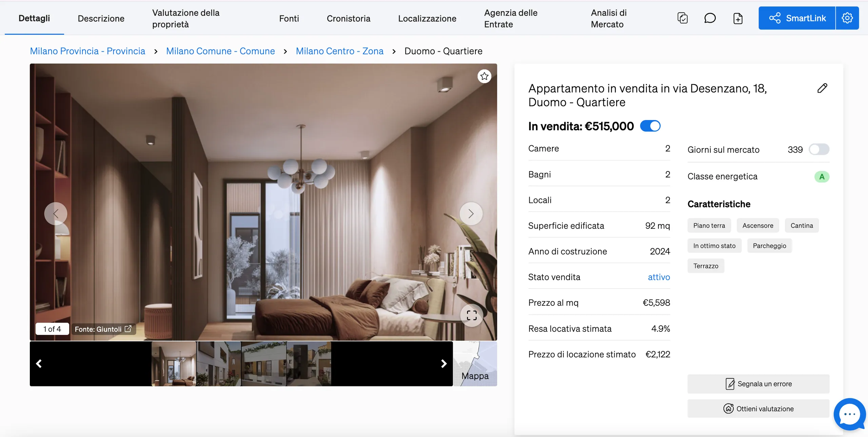The width and height of the screenshot is (868, 437).
Task: Click the energy class A badge
Action: coord(822,177)
